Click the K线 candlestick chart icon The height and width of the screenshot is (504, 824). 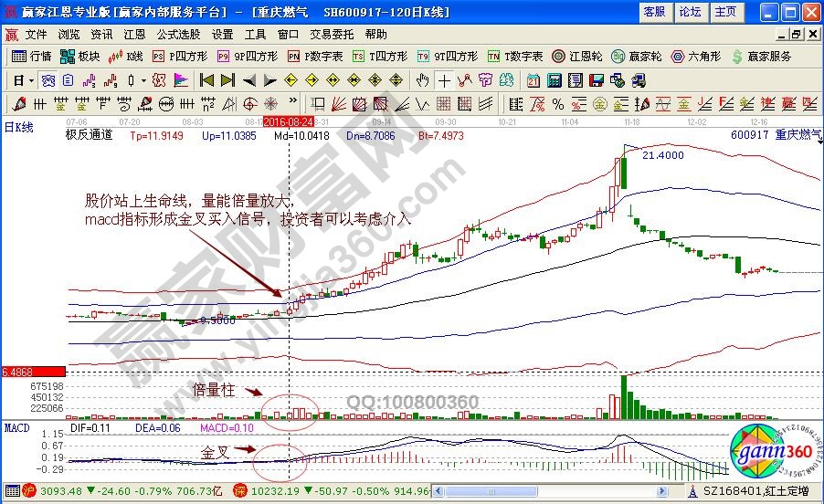124,56
